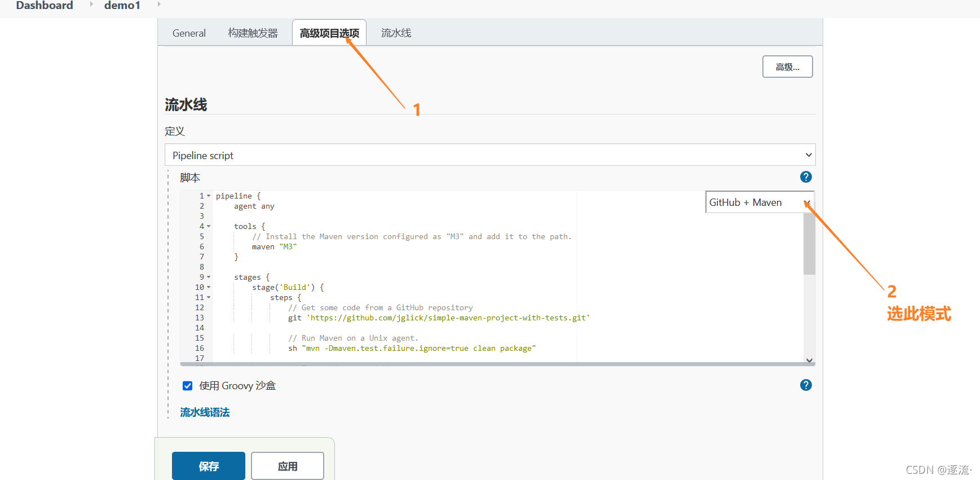Collapse the steps block fold arrow
Screen dimensions: 980x480
pos(209,298)
